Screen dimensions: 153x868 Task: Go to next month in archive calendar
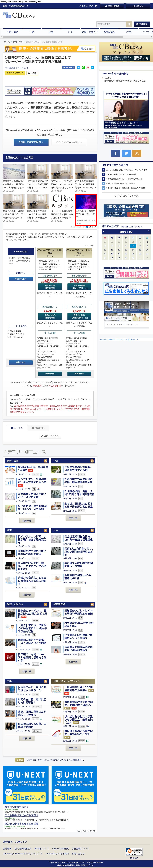148,232
